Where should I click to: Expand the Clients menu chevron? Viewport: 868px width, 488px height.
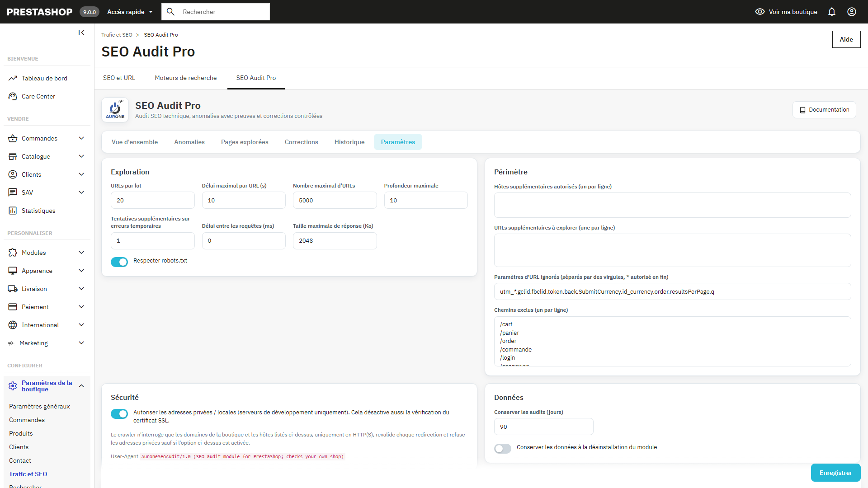pyautogui.click(x=81, y=174)
